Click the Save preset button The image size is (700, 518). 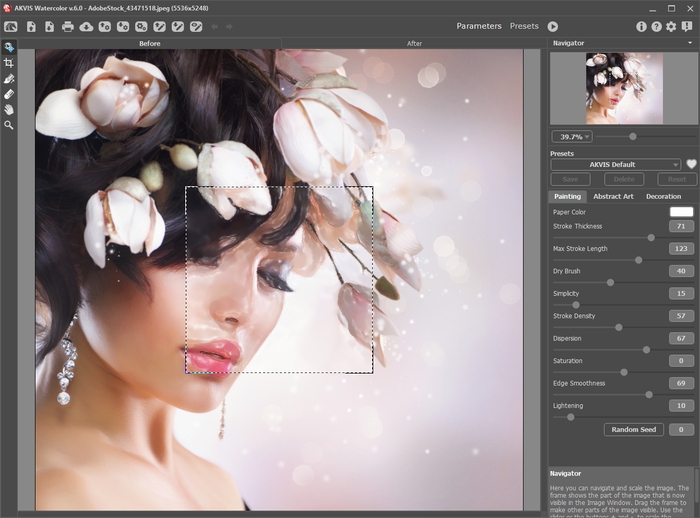pyautogui.click(x=570, y=179)
